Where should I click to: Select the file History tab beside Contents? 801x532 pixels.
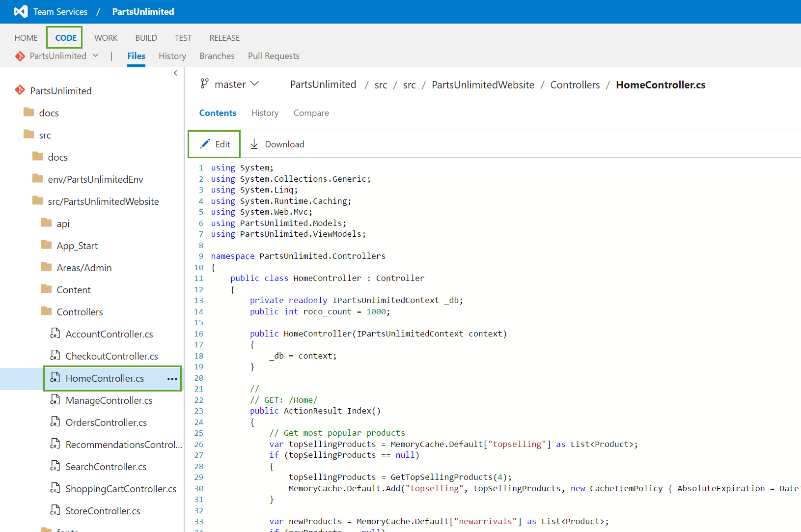(265, 113)
